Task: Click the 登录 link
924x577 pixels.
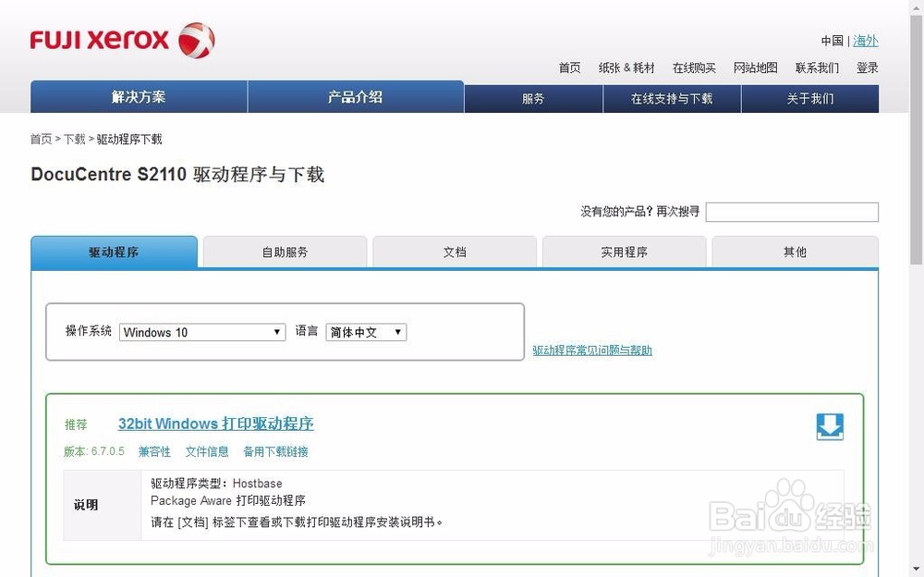Action: tap(868, 68)
